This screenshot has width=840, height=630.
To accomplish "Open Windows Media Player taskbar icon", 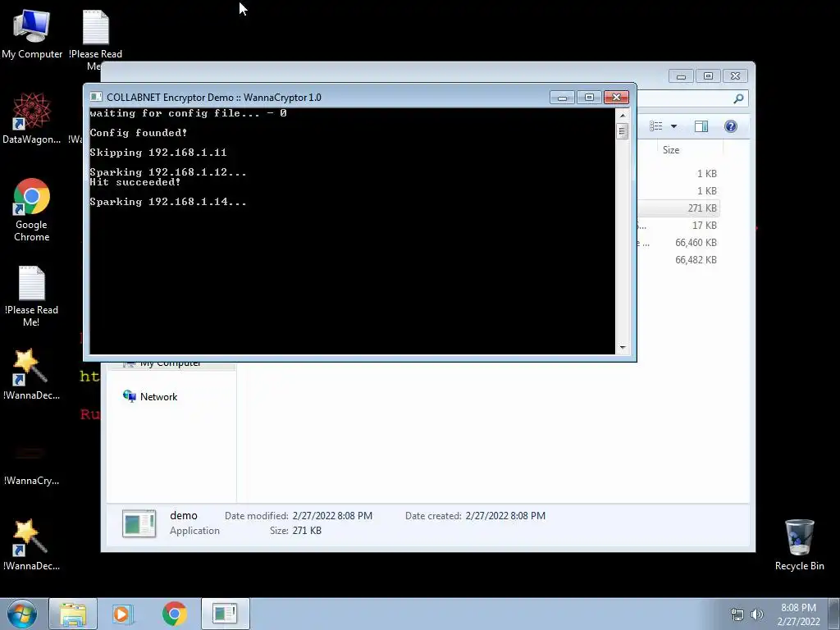I will click(x=122, y=614).
